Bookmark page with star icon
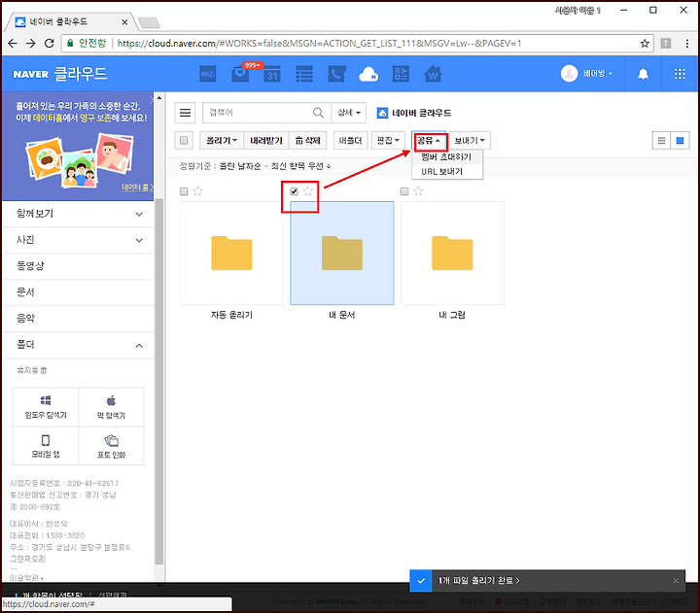The image size is (700, 613). point(645,44)
